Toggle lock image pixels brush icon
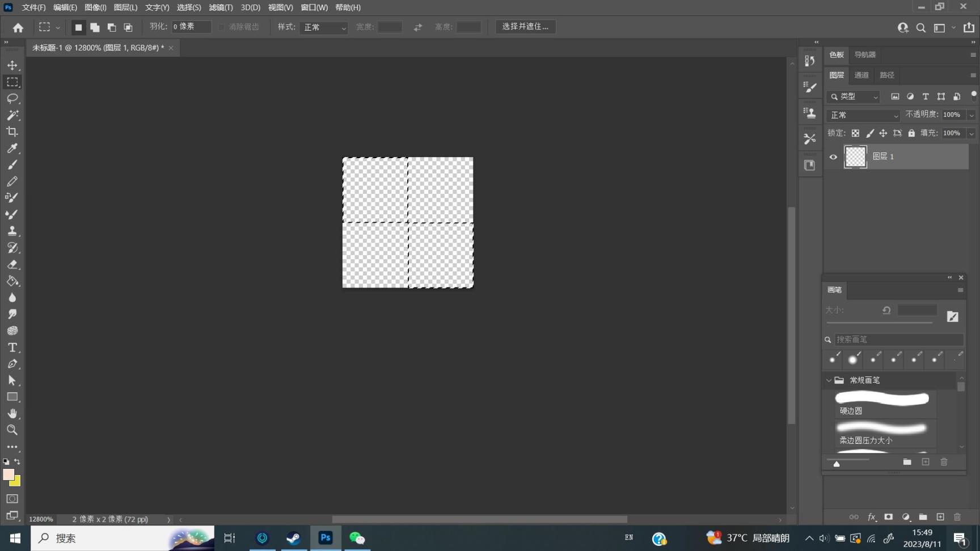980x551 pixels. pyautogui.click(x=869, y=133)
